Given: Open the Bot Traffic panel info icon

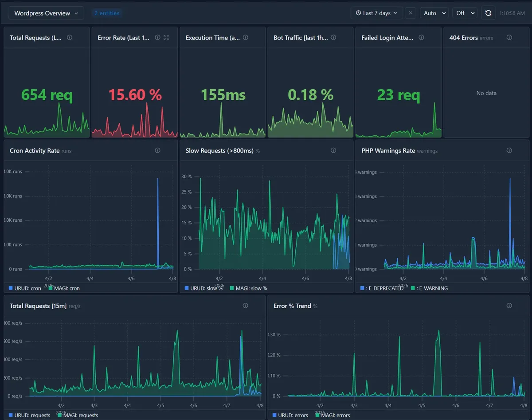Looking at the screenshot, I should pyautogui.click(x=333, y=38).
